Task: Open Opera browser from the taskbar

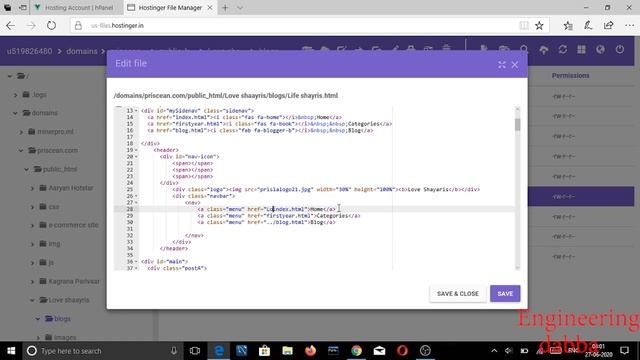Action: click(x=402, y=351)
